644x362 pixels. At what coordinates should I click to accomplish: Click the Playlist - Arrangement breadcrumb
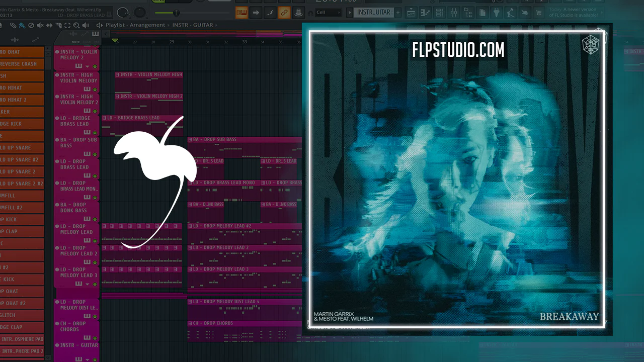[135, 25]
